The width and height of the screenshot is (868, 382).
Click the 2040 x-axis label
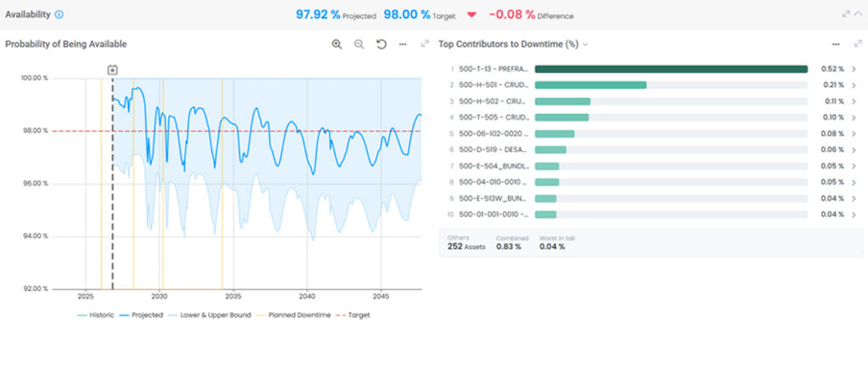pyautogui.click(x=307, y=296)
